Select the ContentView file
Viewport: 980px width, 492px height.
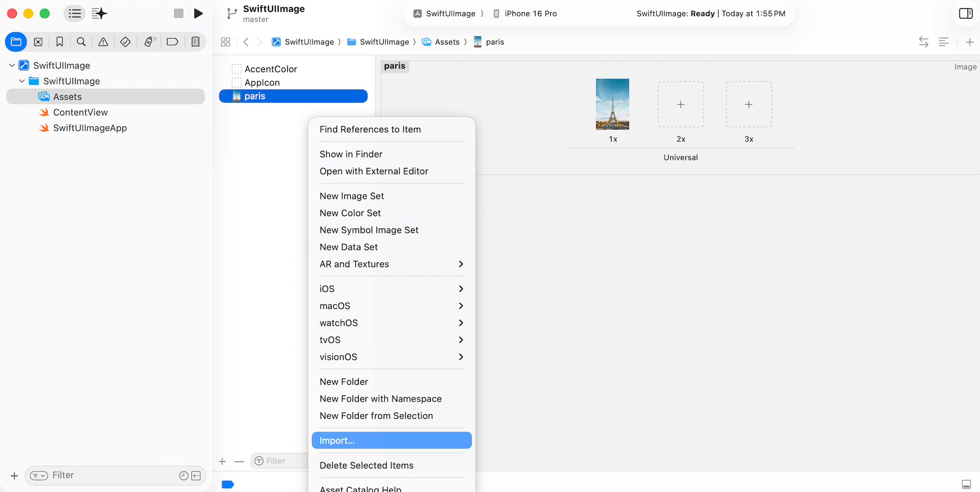click(80, 112)
